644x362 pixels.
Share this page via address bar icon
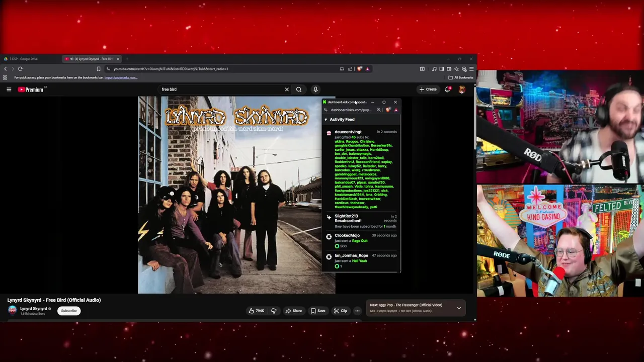pyautogui.click(x=350, y=69)
